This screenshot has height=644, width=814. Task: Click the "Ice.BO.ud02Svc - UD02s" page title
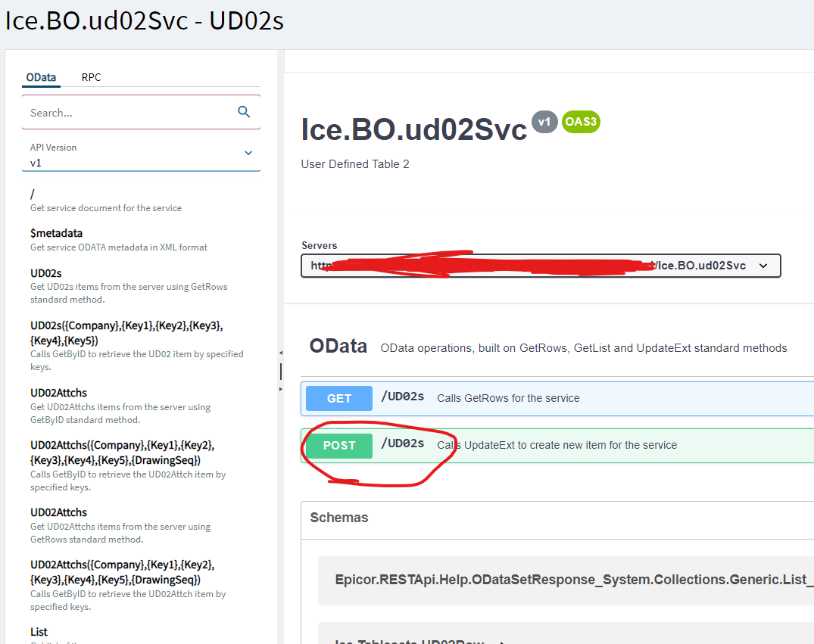pyautogui.click(x=145, y=21)
